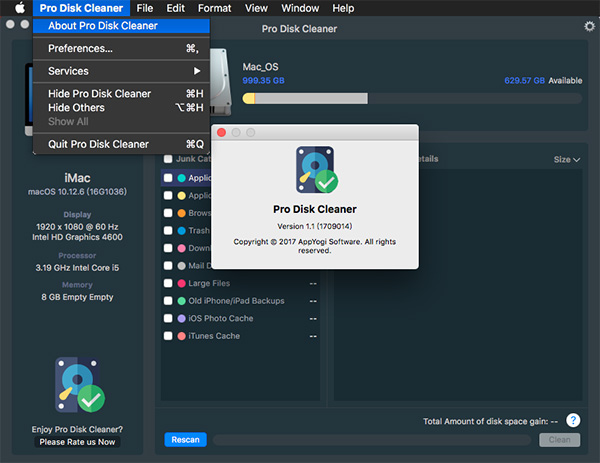Click the 999.35 GB disk size text

point(263,80)
